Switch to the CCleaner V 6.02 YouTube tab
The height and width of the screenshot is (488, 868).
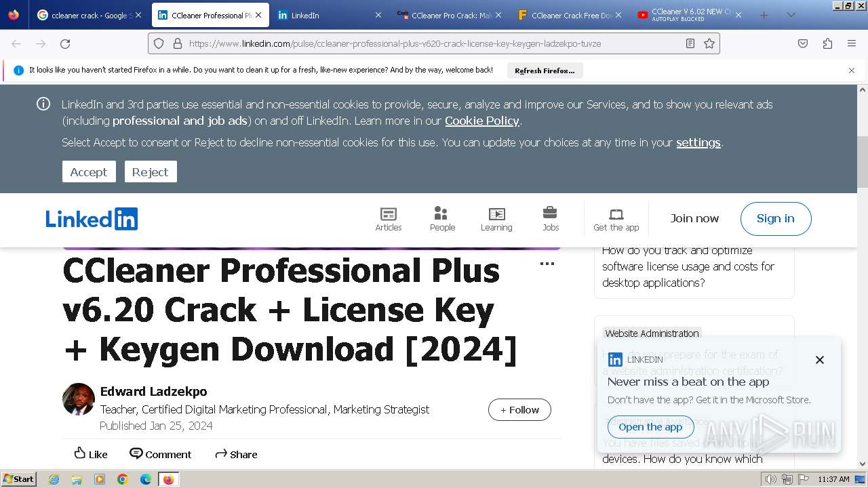tap(689, 15)
